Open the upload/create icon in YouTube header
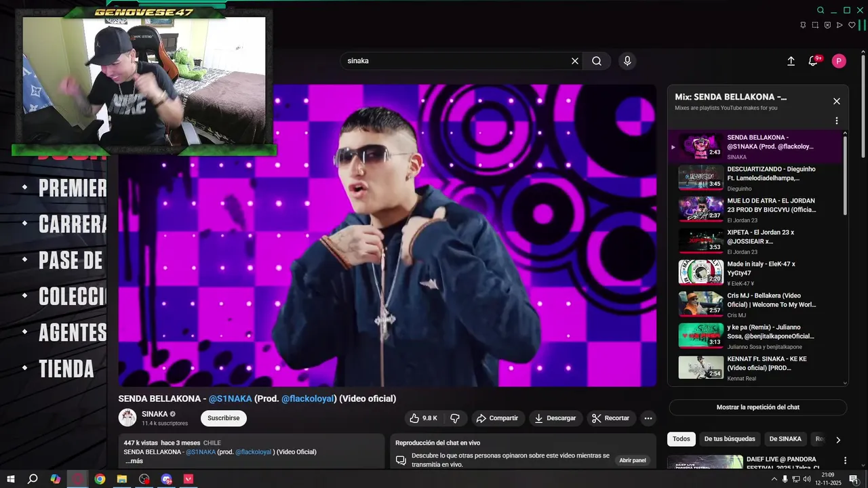 [791, 61]
